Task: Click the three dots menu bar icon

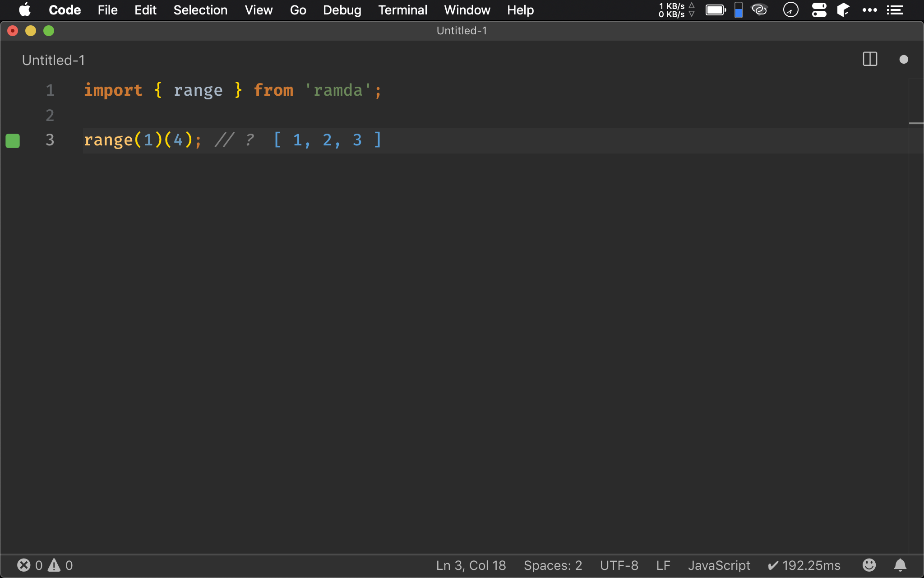Action: pyautogui.click(x=869, y=10)
